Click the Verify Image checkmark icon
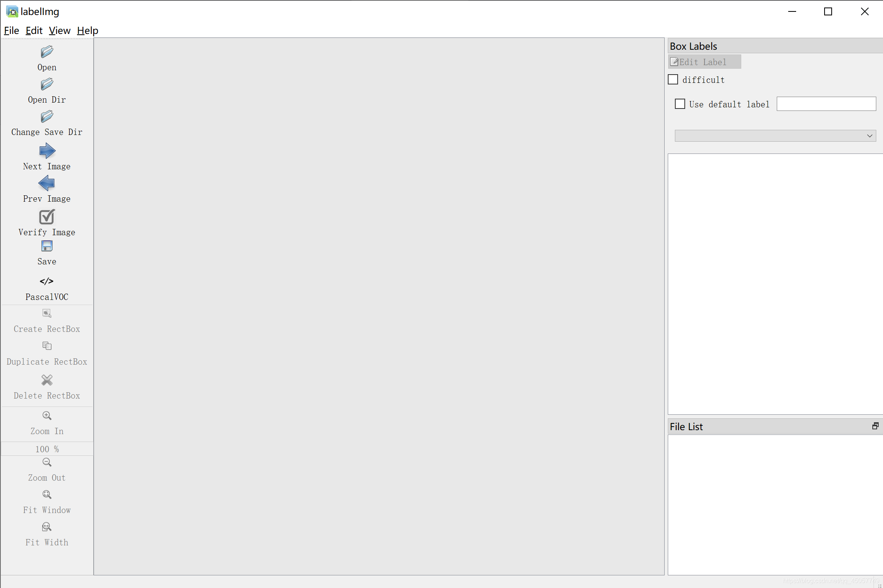Image resolution: width=883 pixels, height=588 pixels. [x=47, y=217]
